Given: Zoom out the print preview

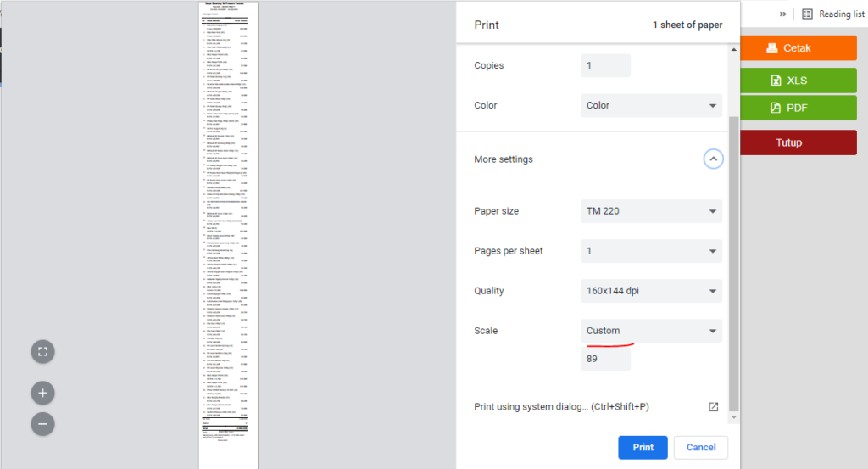Looking at the screenshot, I should [42, 424].
